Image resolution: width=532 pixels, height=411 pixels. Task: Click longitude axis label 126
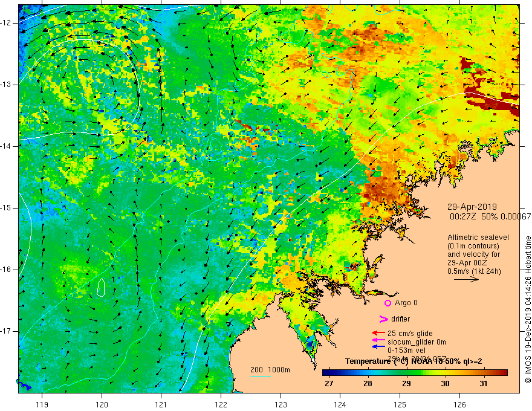click(x=459, y=404)
